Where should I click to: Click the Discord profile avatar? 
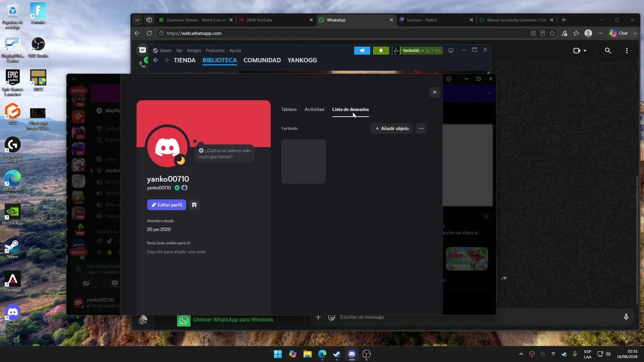(x=167, y=146)
